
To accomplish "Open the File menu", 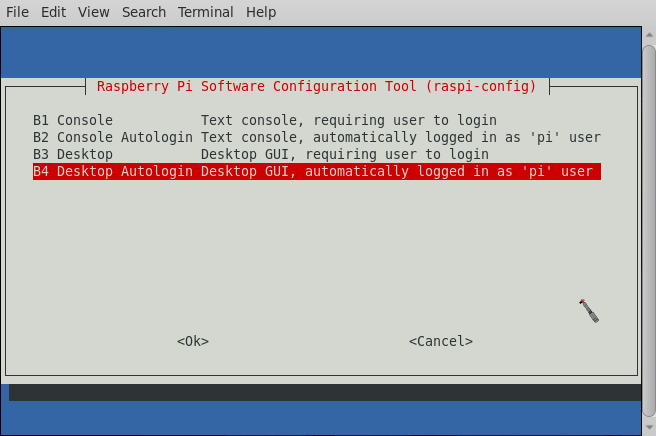I will click(x=17, y=12).
